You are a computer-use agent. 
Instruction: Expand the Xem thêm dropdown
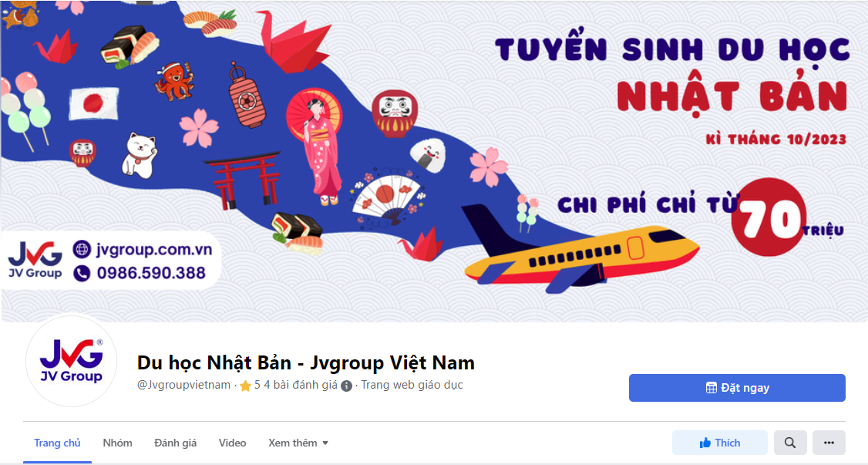pos(298,443)
